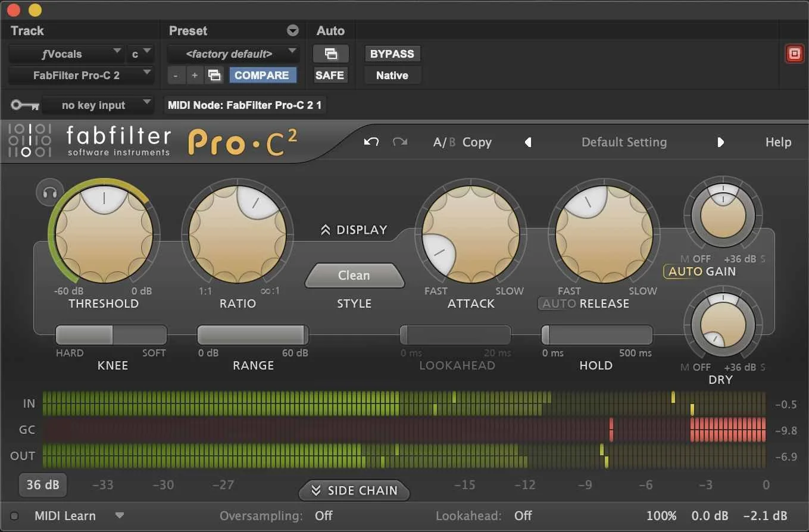Open the no key input dropdown

click(x=98, y=105)
